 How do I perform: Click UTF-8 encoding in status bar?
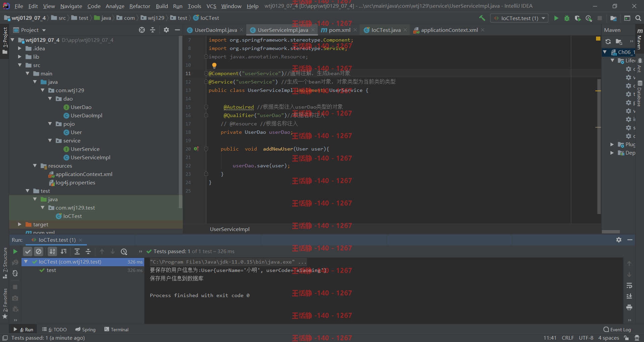[586, 338]
